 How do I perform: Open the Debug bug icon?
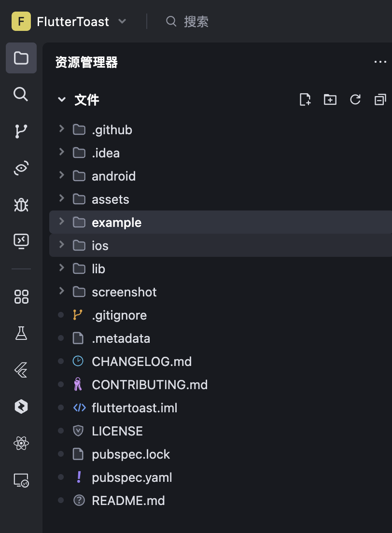click(21, 205)
